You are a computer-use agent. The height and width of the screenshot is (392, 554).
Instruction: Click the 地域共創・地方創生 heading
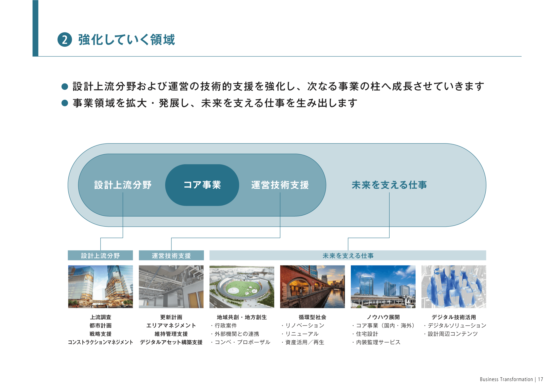coord(242,317)
